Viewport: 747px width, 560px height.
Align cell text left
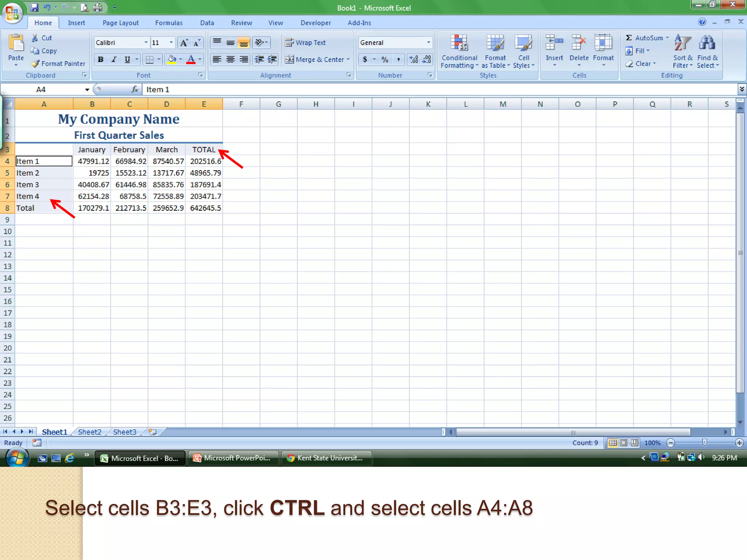(217, 59)
